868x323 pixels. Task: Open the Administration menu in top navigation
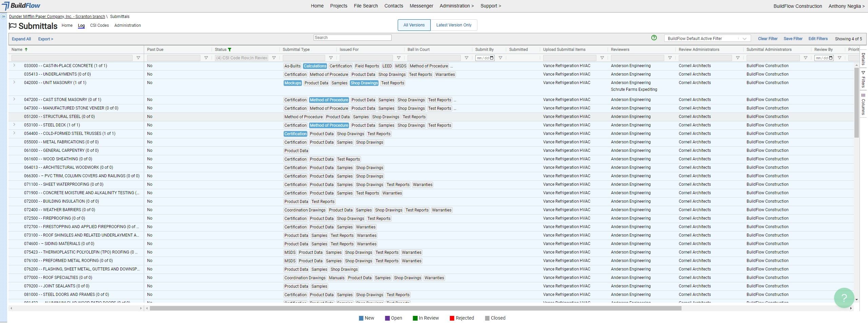click(x=457, y=6)
